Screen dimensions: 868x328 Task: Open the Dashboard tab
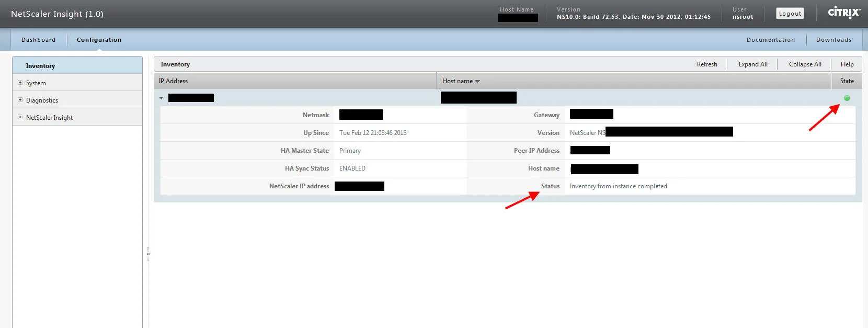pyautogui.click(x=38, y=40)
